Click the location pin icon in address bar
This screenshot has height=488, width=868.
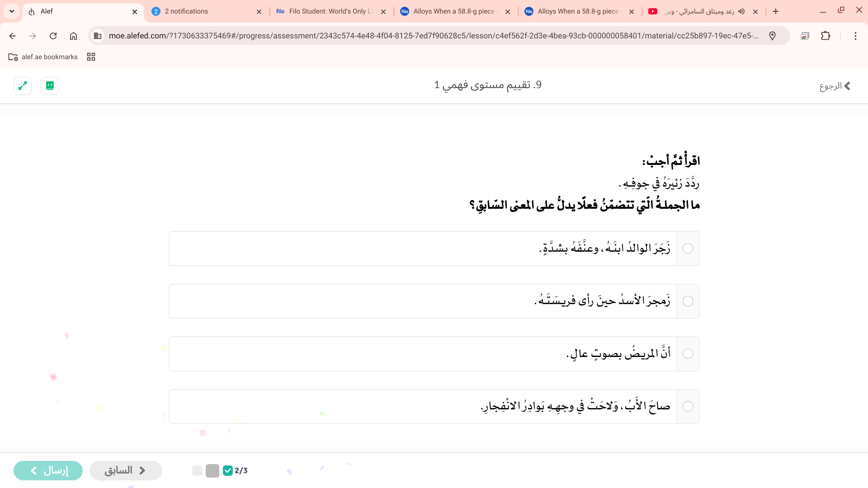pos(772,36)
